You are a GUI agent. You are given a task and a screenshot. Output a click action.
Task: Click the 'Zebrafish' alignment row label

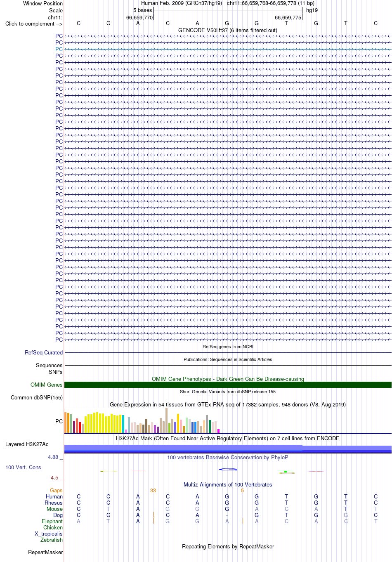(52, 540)
